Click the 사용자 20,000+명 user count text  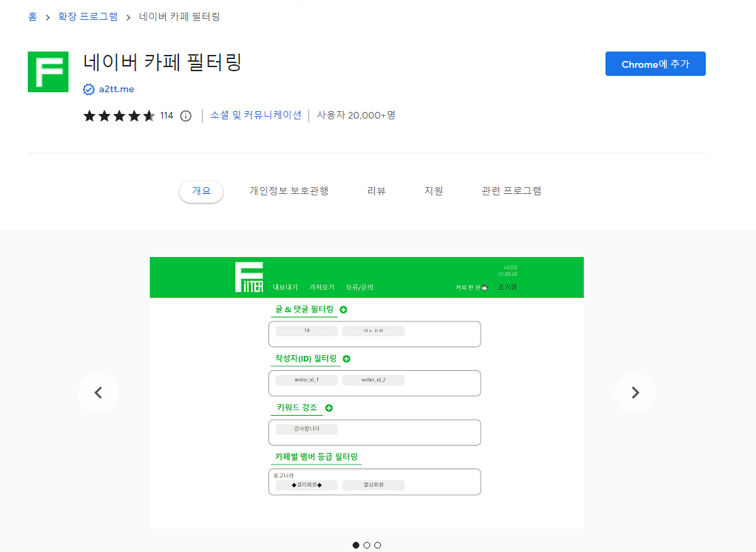[x=357, y=115]
